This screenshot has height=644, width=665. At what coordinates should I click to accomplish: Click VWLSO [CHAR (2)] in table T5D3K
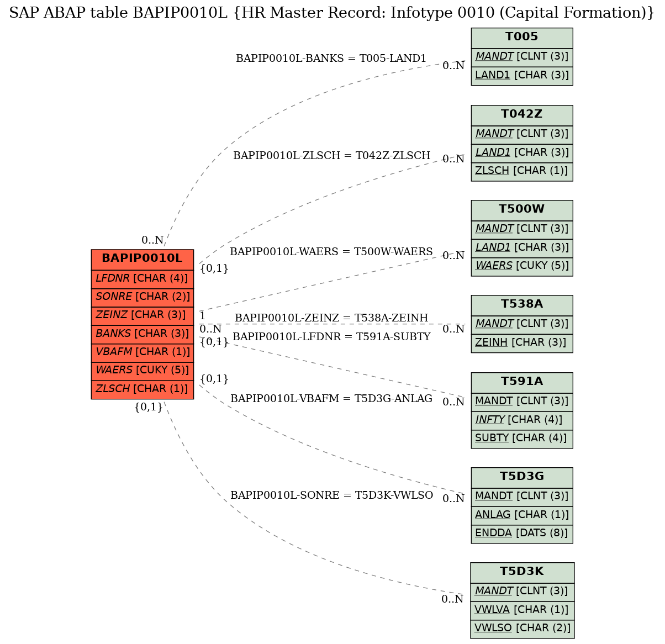(522, 629)
